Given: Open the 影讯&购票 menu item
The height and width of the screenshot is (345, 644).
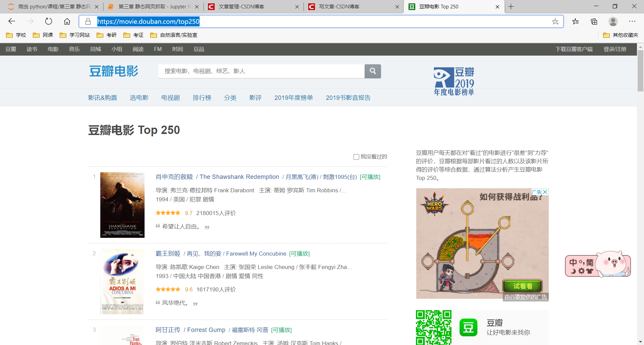Looking at the screenshot, I should pos(103,97).
